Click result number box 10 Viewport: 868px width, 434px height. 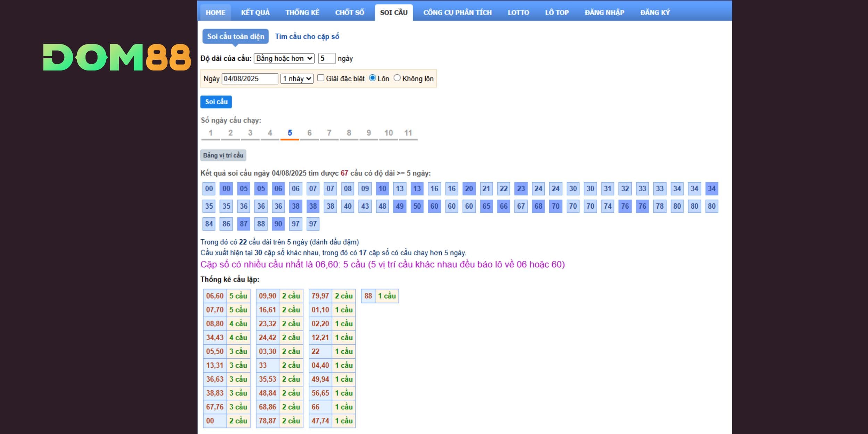pyautogui.click(x=382, y=189)
